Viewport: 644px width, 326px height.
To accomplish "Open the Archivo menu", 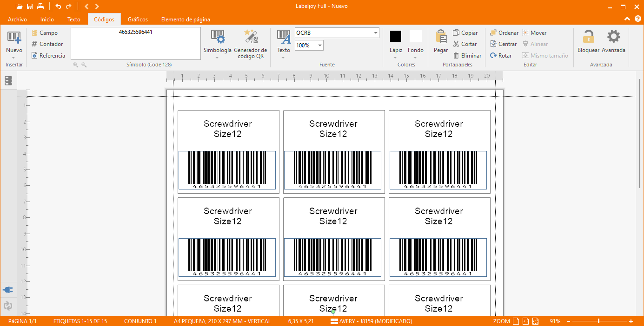I will (18, 20).
